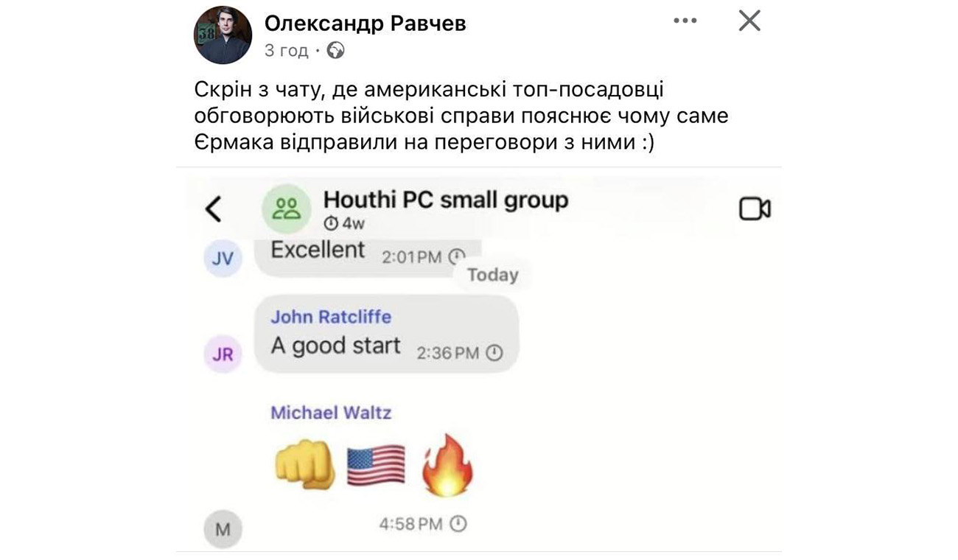Image resolution: width=958 pixels, height=560 pixels.
Task: Tap the fist emoji in message
Action: coord(305,464)
